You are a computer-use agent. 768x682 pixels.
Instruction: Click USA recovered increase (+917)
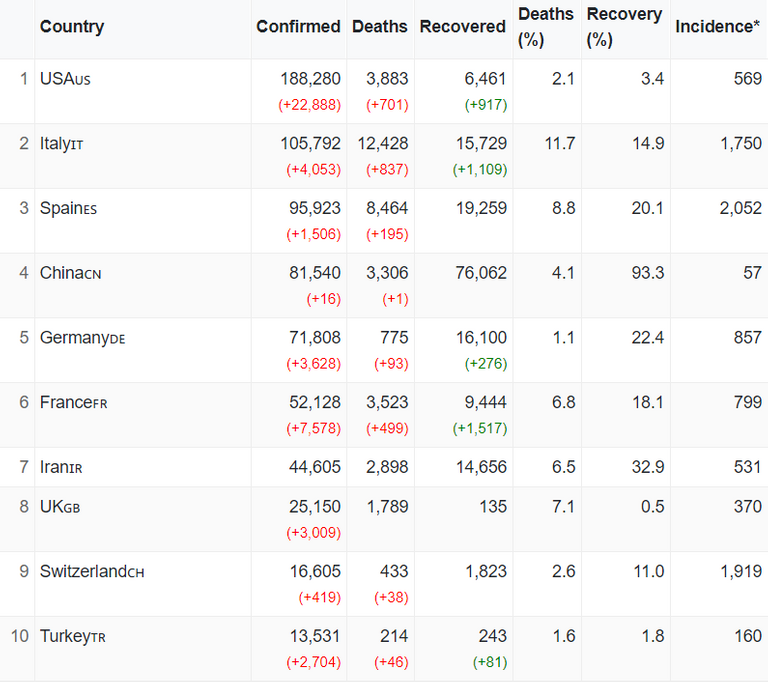click(486, 105)
